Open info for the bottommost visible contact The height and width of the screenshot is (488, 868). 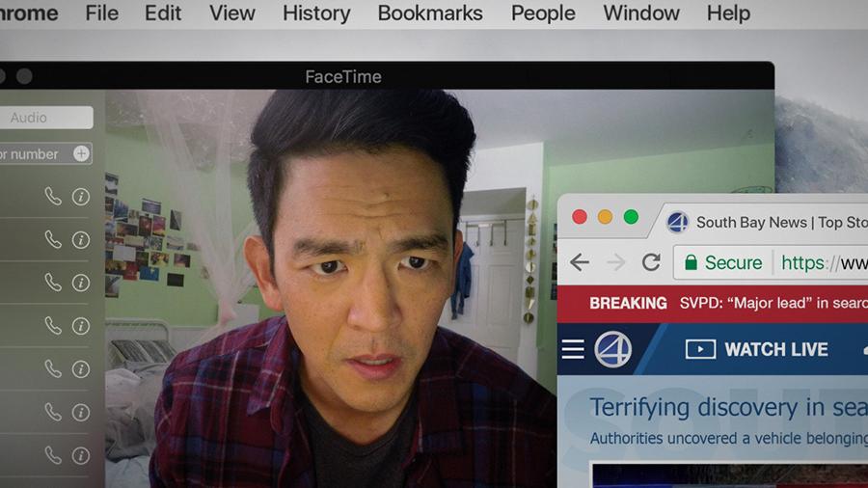tap(81, 455)
